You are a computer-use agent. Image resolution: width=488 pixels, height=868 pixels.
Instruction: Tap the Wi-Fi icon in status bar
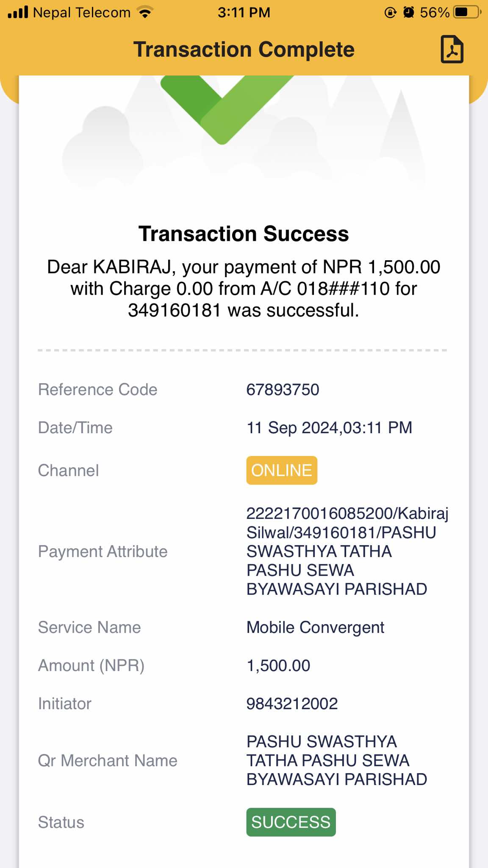tap(145, 12)
